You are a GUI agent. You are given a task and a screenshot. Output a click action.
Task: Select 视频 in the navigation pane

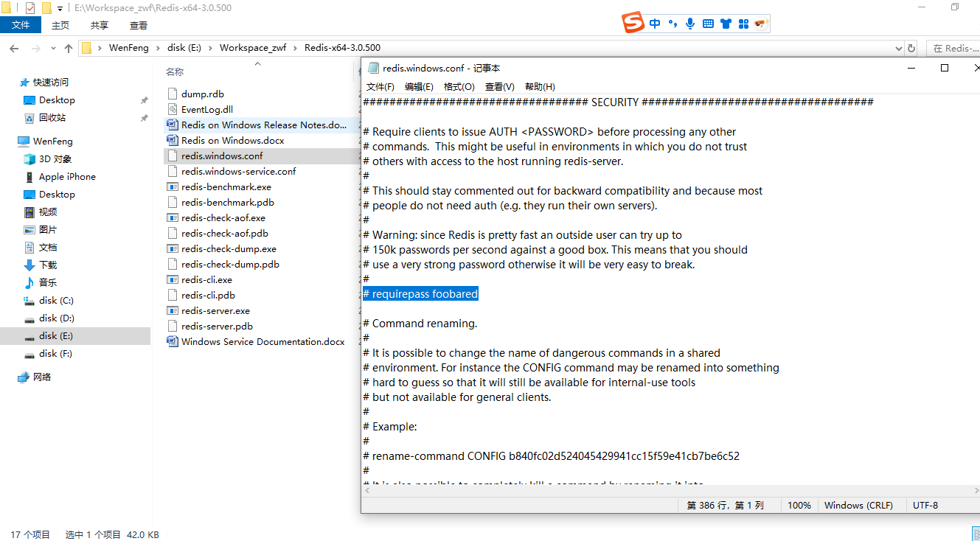(x=48, y=212)
